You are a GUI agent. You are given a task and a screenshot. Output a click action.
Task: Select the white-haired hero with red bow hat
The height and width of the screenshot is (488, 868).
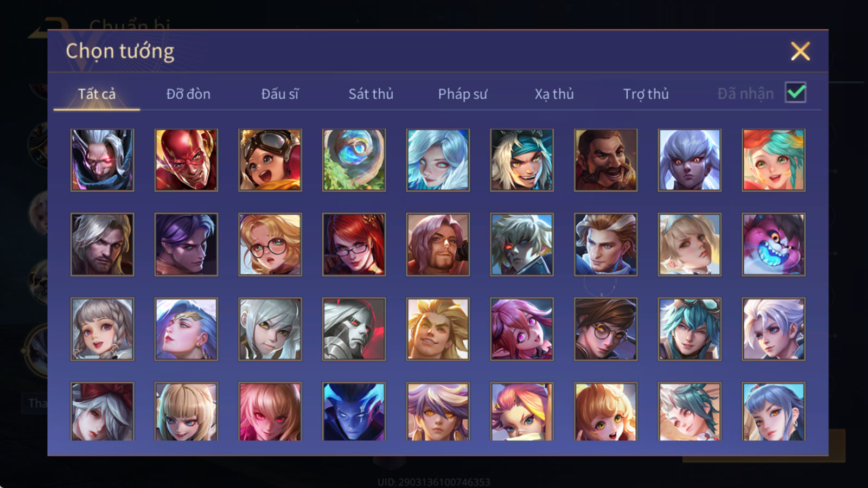click(x=102, y=412)
